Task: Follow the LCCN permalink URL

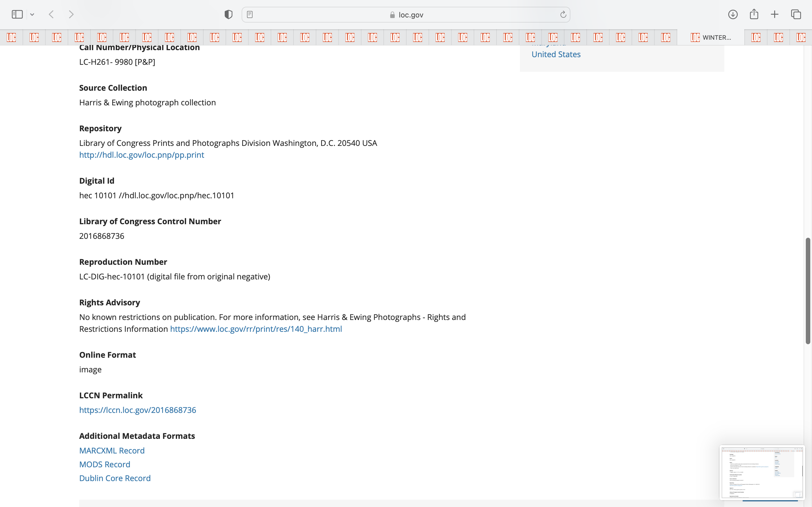Action: click(137, 410)
